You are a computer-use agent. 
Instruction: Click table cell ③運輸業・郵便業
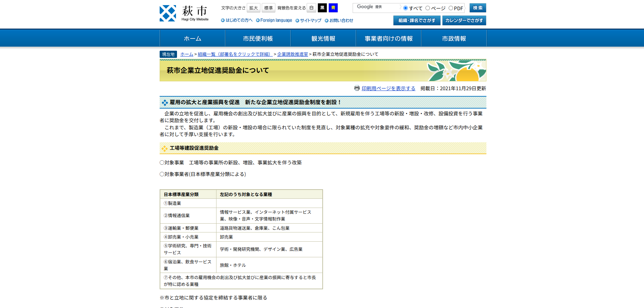click(188, 228)
